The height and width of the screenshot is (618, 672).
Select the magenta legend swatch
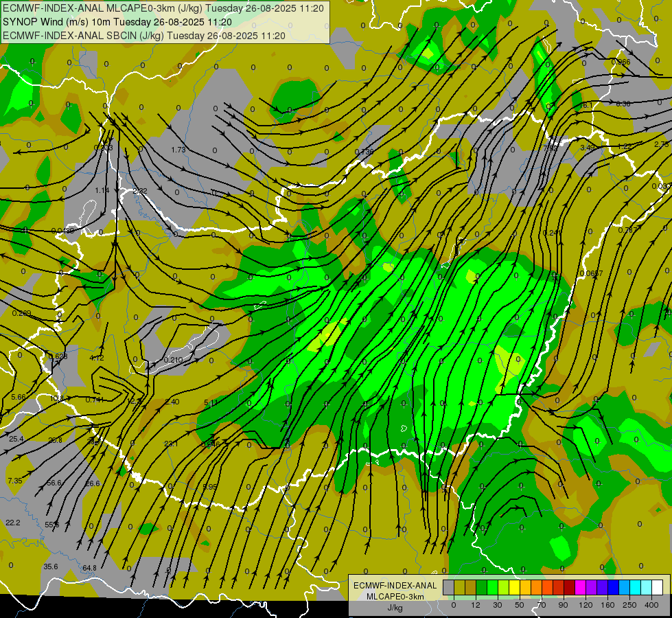point(581,587)
